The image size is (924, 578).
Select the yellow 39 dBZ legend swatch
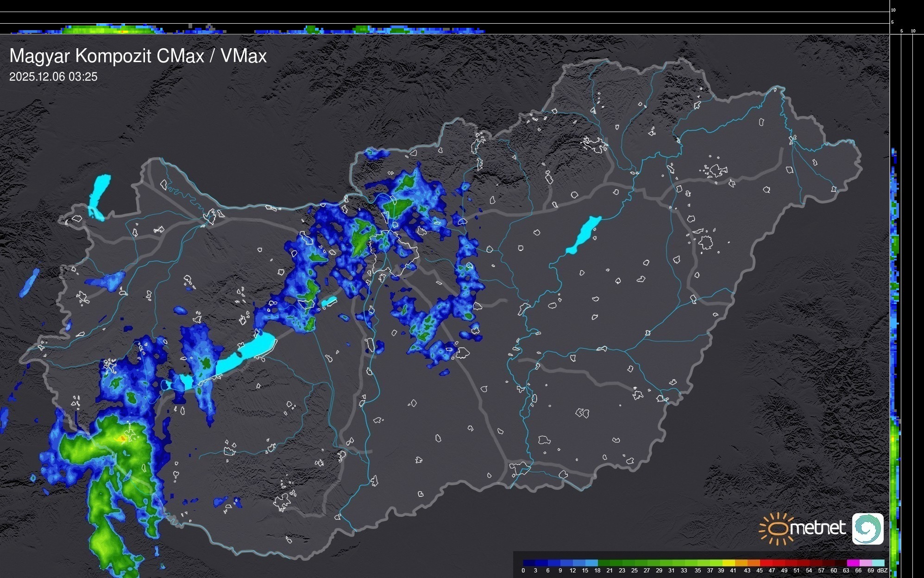[x=728, y=563]
